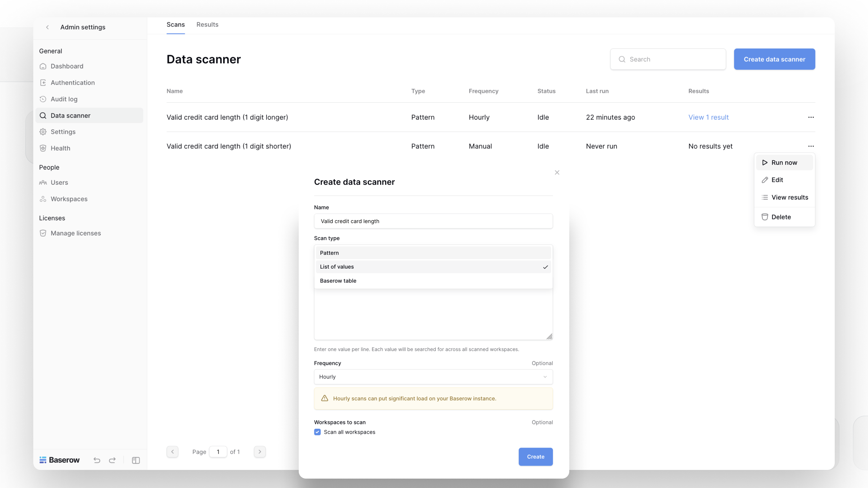Open the Hourly frequency dropdown
The image size is (868, 488).
433,377
